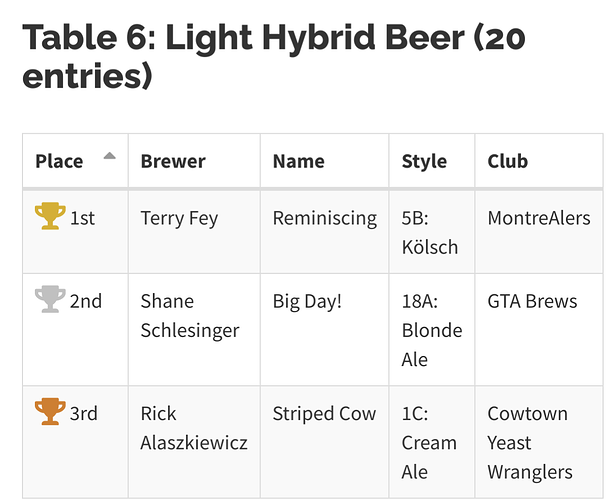This screenshot has height=500, width=606.
Task: Click the 18A: Blonde Ale style cell
Action: (x=431, y=330)
